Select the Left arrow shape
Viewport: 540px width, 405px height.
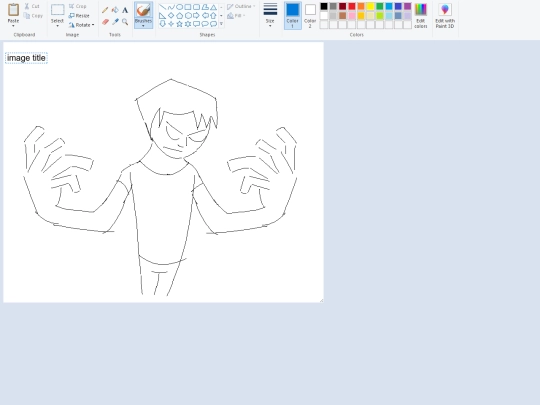(205, 15)
